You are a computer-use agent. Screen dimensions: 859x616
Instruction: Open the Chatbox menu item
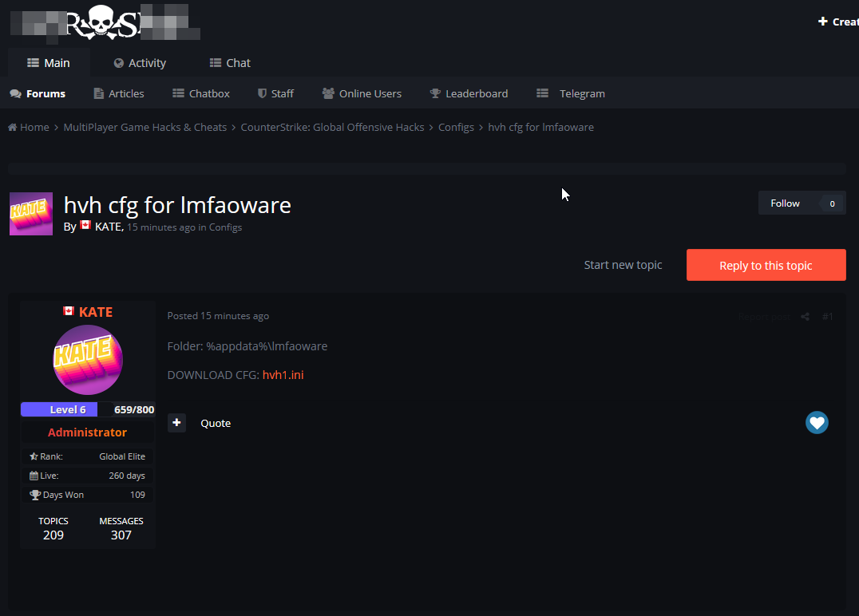coord(201,93)
